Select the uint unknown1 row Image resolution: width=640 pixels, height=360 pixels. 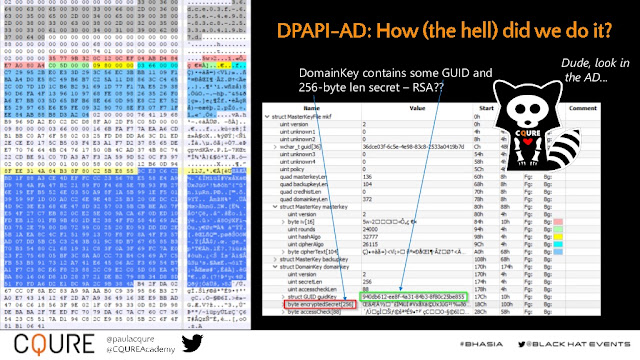[x=431, y=132]
